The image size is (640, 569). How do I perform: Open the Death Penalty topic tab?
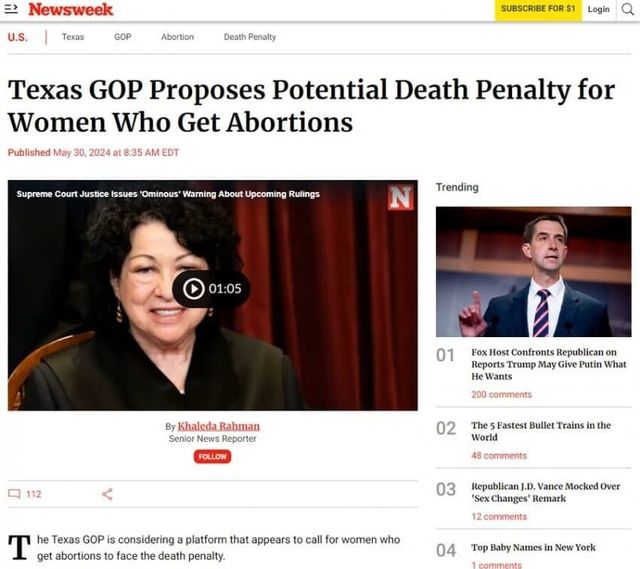(x=250, y=37)
